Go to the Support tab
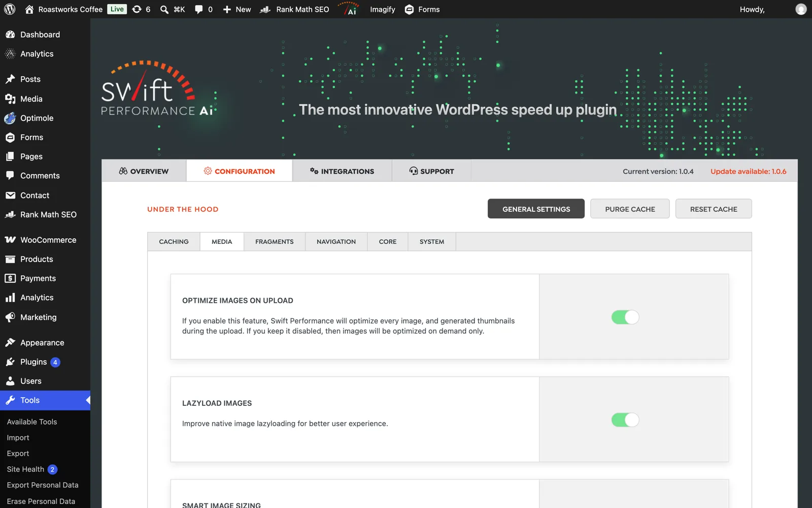This screenshot has width=812, height=508. (431, 171)
